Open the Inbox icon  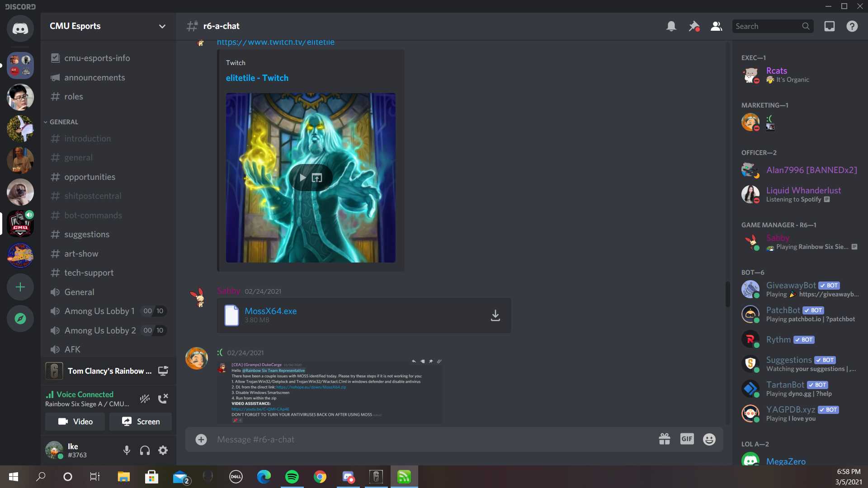tap(829, 26)
